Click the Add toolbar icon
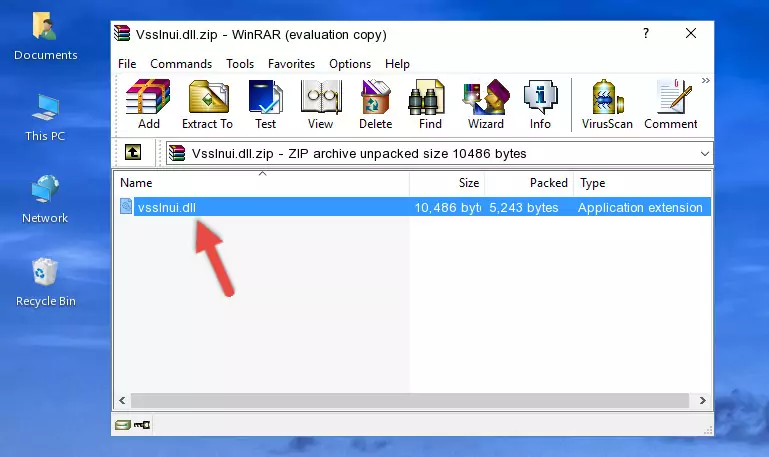 (148, 104)
